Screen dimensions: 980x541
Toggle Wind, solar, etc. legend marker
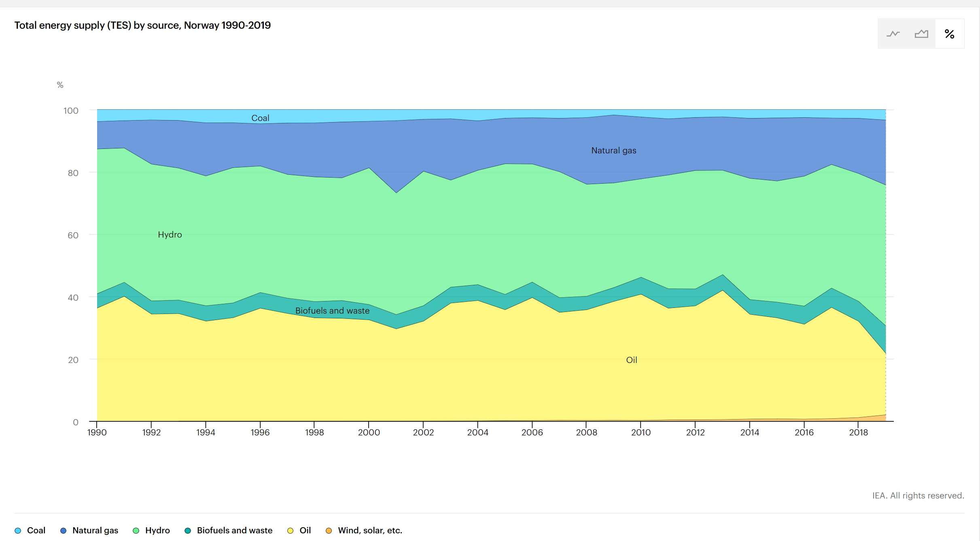click(x=329, y=530)
